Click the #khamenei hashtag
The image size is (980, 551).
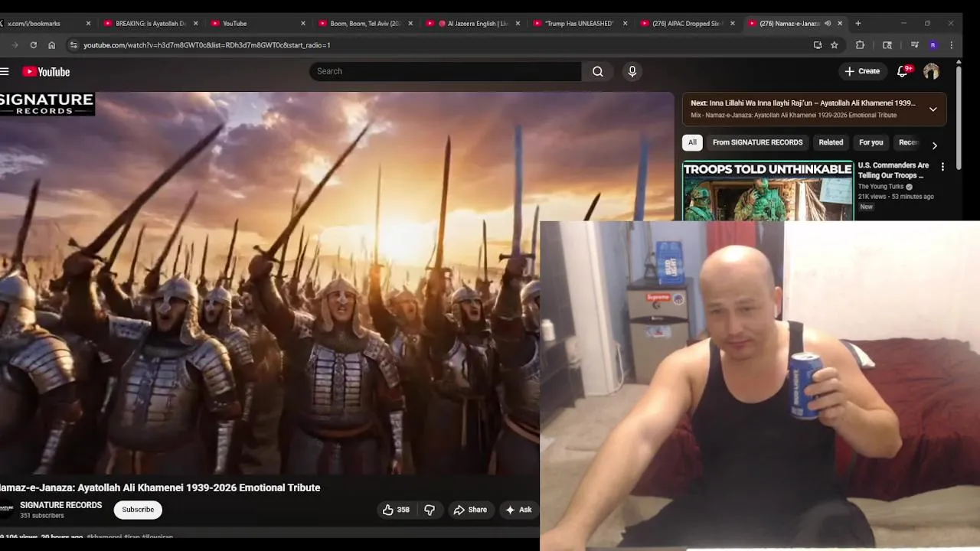pyautogui.click(x=104, y=537)
